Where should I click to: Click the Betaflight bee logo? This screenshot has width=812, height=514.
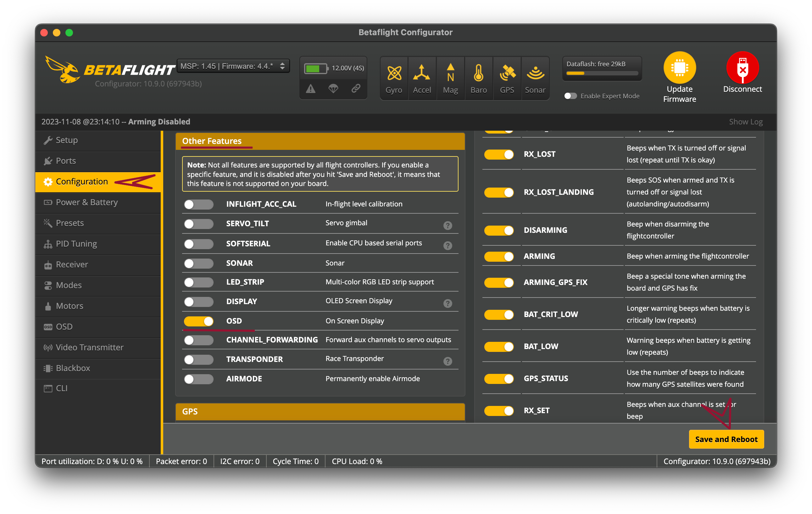63,70
